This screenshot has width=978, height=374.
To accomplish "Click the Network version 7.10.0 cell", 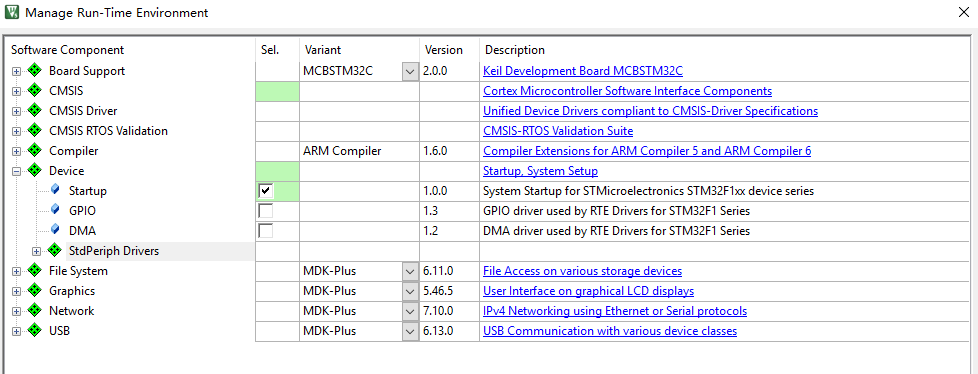I will click(x=449, y=311).
